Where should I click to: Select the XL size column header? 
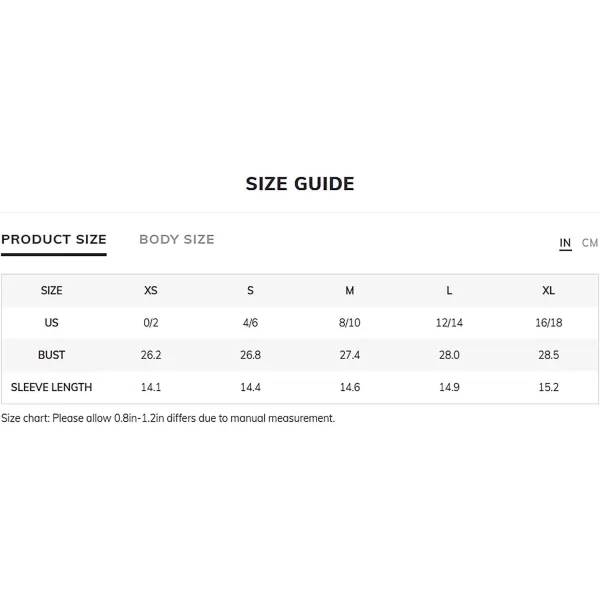pyautogui.click(x=548, y=290)
